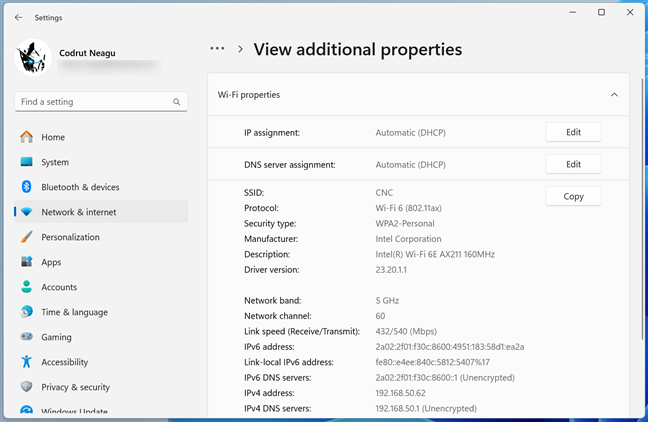The width and height of the screenshot is (648, 422).
Task: Select the Home icon in sidebar
Action: (x=26, y=137)
